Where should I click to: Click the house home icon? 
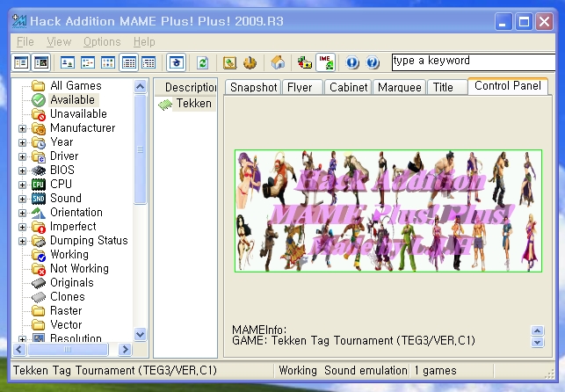click(x=278, y=62)
